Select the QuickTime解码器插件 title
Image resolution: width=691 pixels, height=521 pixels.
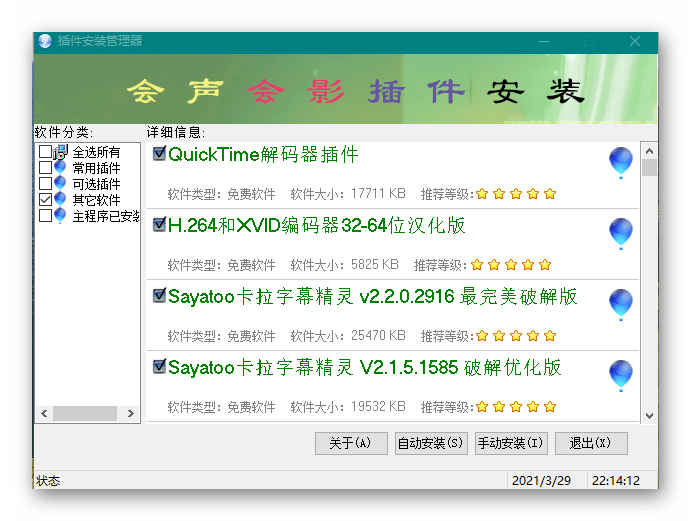coord(263,154)
